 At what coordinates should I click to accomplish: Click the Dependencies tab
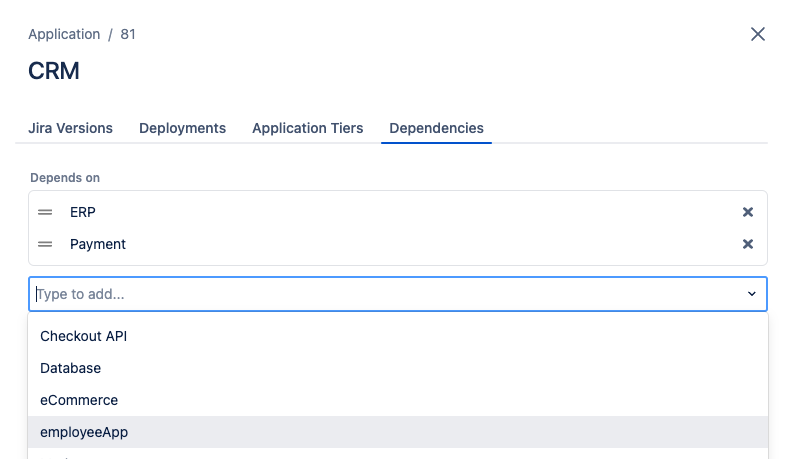pyautogui.click(x=436, y=128)
